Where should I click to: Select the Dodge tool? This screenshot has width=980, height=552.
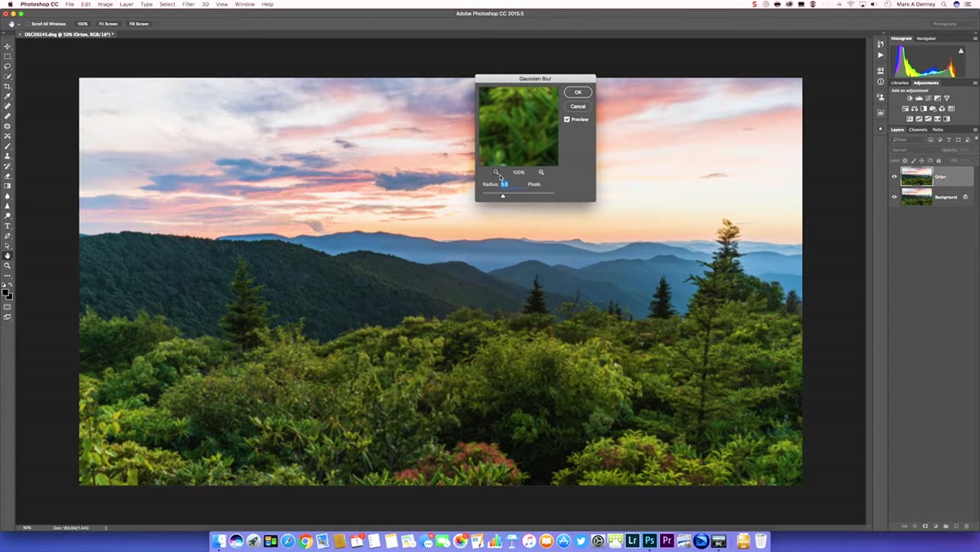(8, 215)
